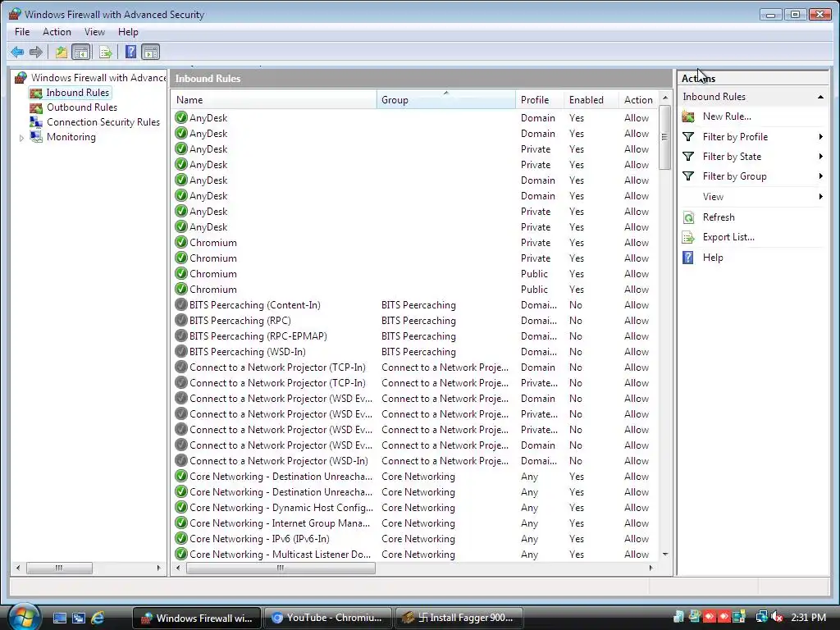Click the Back arrow toolbar icon
Screen dimensions: 840x630
tap(17, 52)
